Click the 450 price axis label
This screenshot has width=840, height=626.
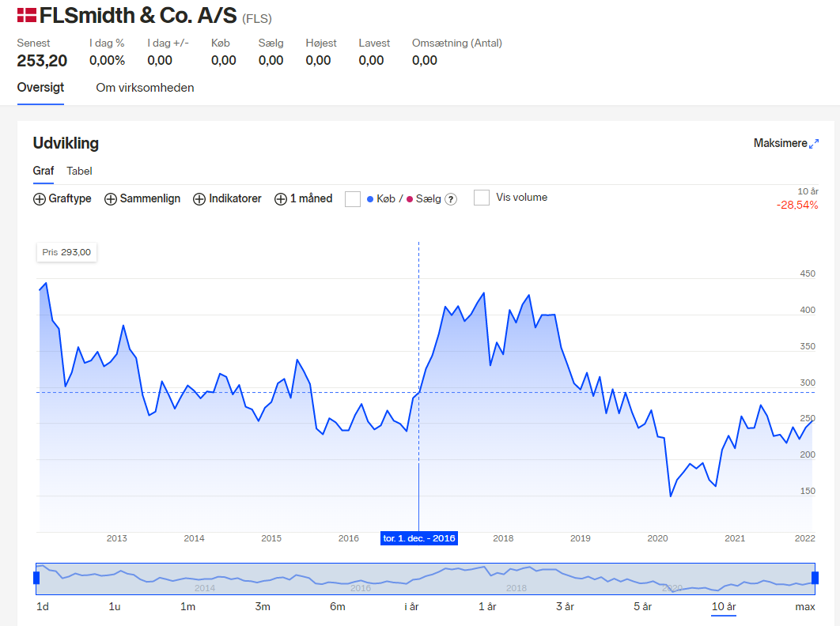point(808,273)
